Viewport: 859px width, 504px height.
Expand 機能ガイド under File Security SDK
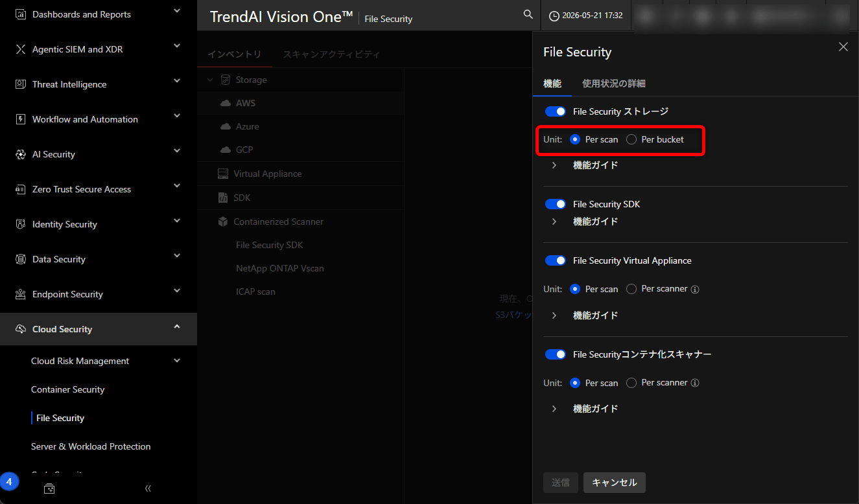point(554,222)
